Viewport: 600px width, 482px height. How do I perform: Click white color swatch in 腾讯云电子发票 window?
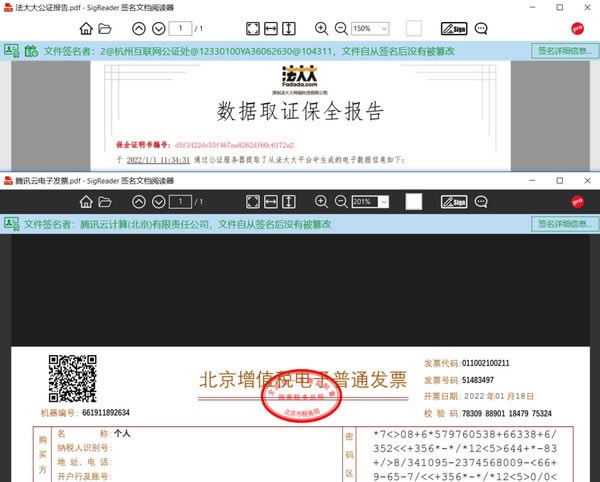(x=414, y=202)
